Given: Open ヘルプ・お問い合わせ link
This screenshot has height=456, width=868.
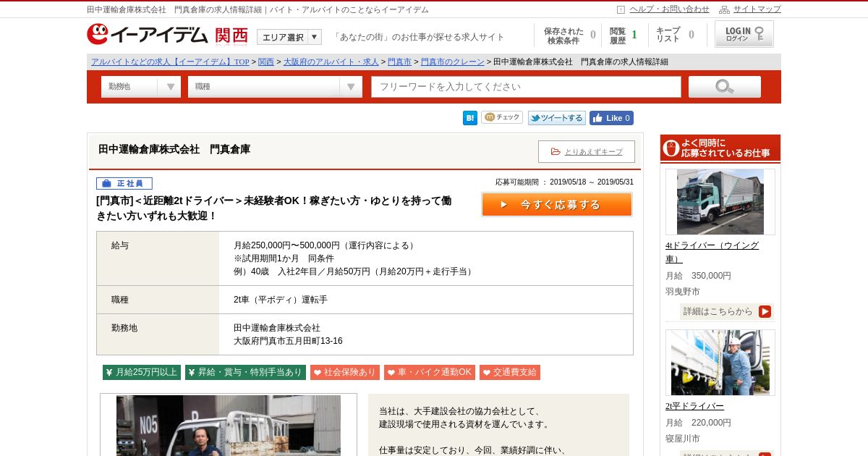Looking at the screenshot, I should tap(669, 9).
